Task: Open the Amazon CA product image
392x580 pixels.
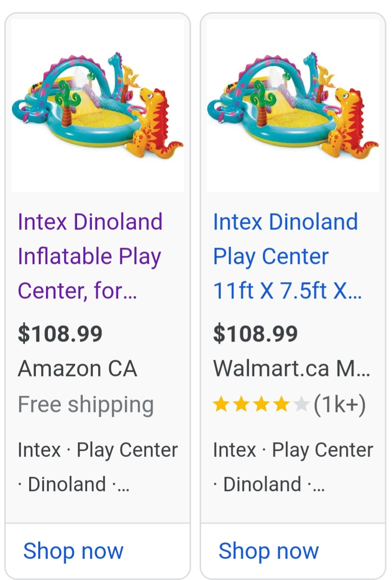Action: [x=98, y=105]
